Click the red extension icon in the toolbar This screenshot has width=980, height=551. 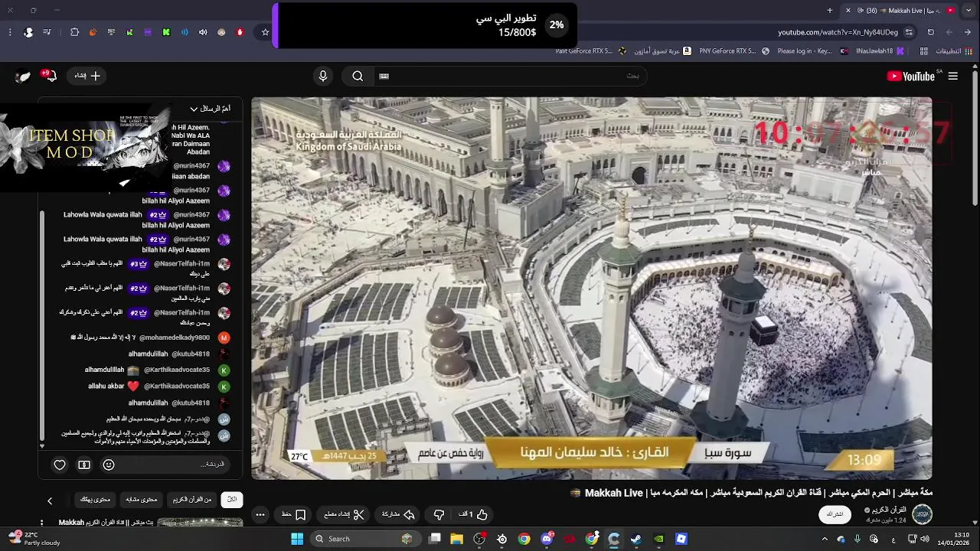pyautogui.click(x=240, y=32)
